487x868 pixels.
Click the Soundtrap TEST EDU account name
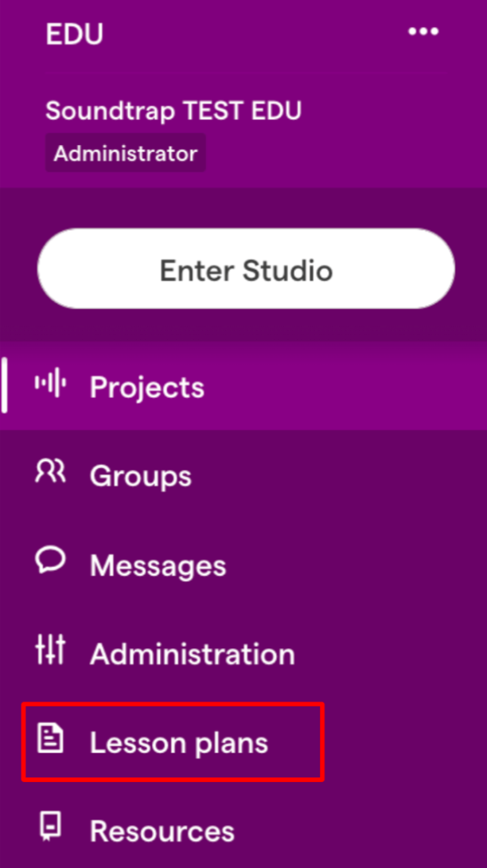(x=173, y=111)
